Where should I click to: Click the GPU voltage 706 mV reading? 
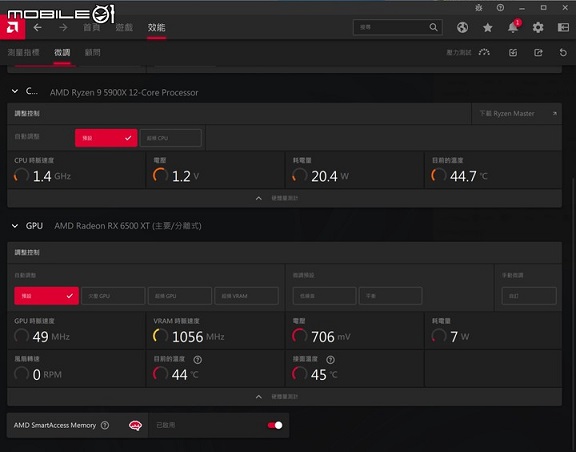point(331,337)
